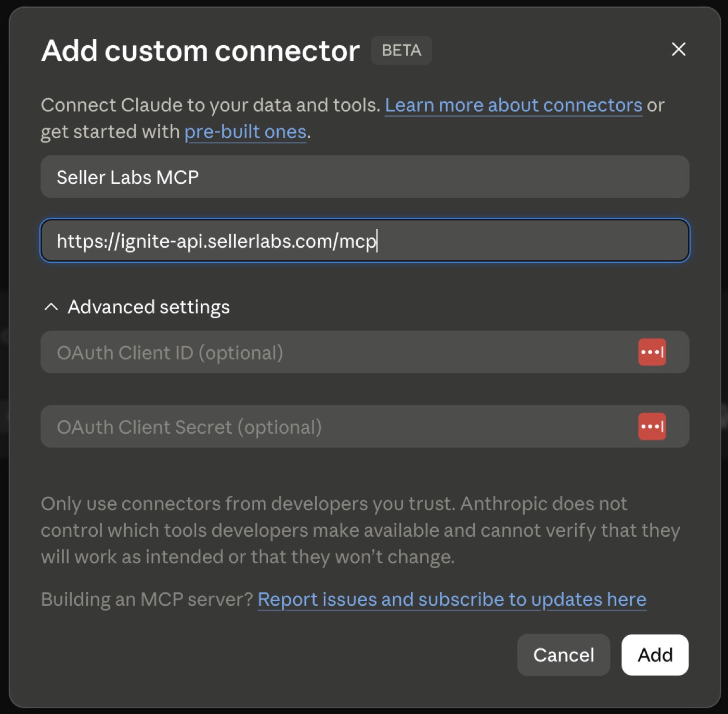Close the Add custom connector dialog

679,49
